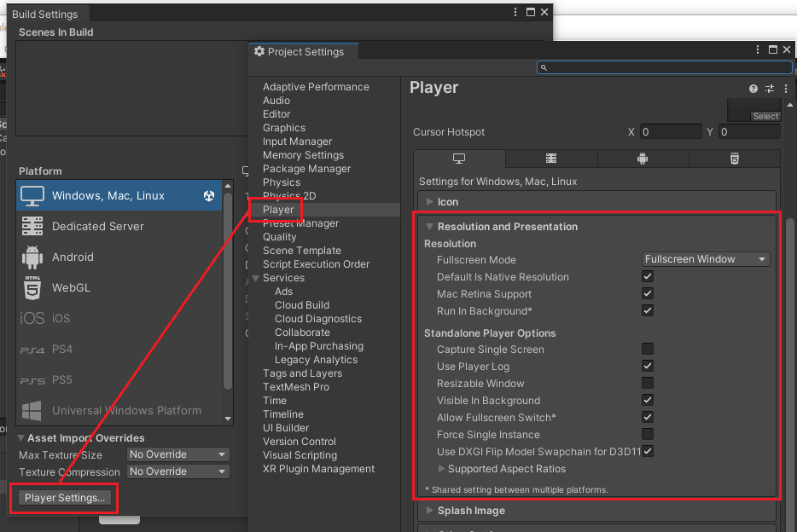Select the Dedicated Server platform icon

point(32,226)
